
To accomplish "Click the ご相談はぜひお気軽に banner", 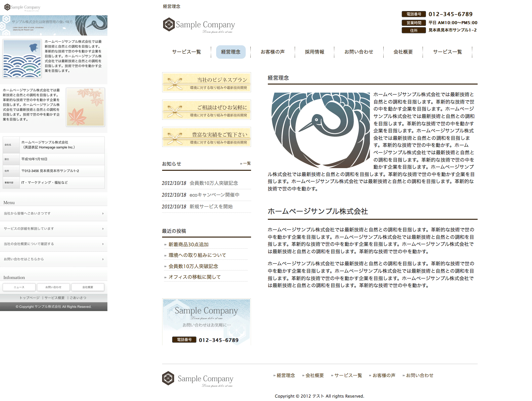I will pos(206,110).
